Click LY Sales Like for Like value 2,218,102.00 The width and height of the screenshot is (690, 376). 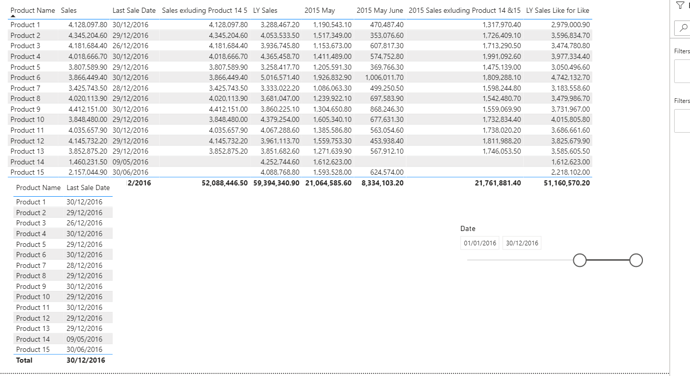(570, 172)
